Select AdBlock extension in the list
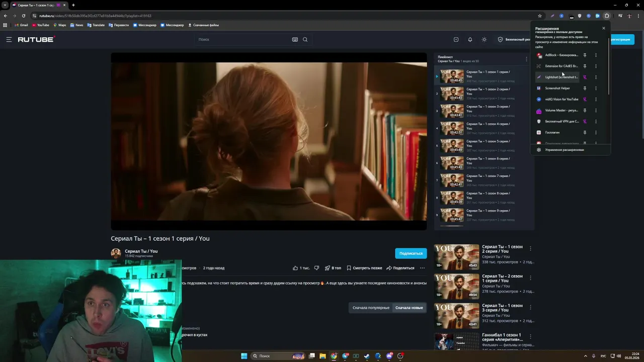The image size is (644, 362). pos(557,55)
